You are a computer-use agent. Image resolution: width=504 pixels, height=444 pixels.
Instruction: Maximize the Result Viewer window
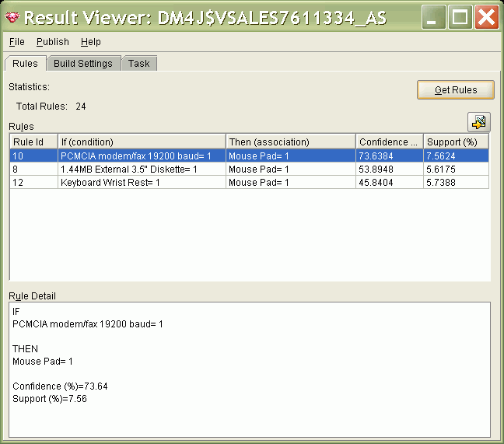460,17
